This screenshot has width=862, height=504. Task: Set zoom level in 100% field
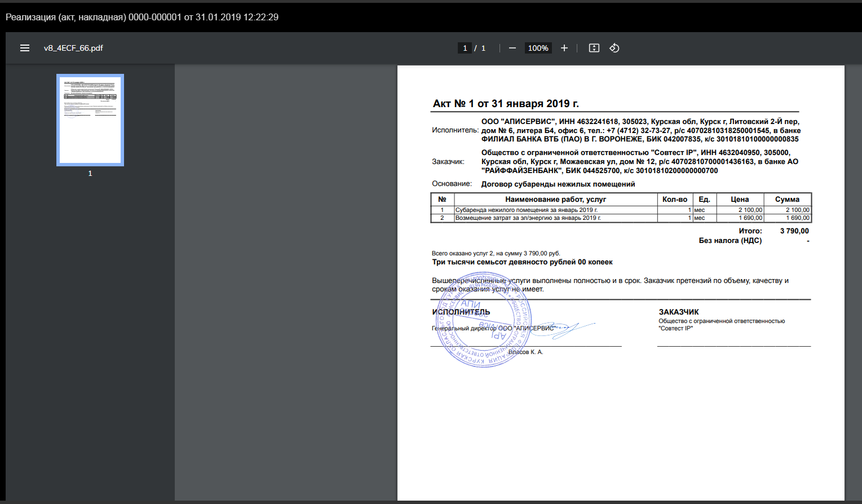click(538, 48)
